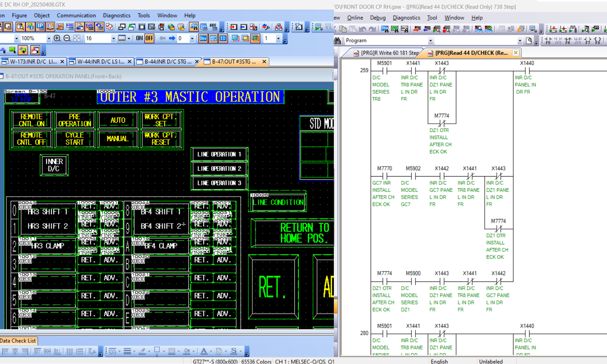Open the 100% zoom level dropdown
The image size is (607, 364).
49,39
